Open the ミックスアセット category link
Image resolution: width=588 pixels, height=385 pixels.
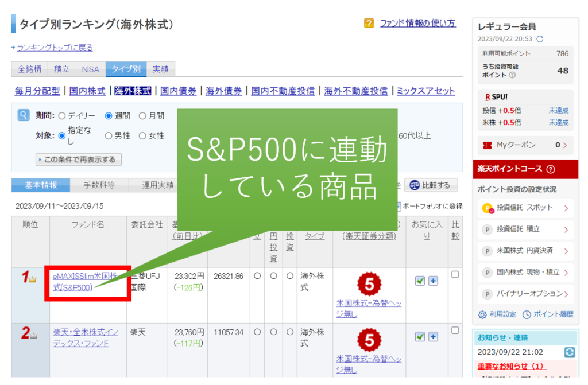(x=425, y=91)
